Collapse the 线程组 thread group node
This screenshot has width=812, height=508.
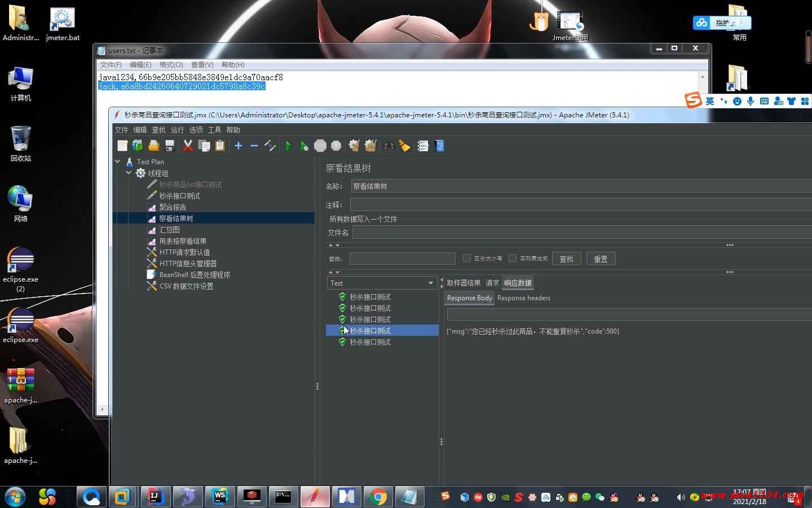[x=129, y=173]
